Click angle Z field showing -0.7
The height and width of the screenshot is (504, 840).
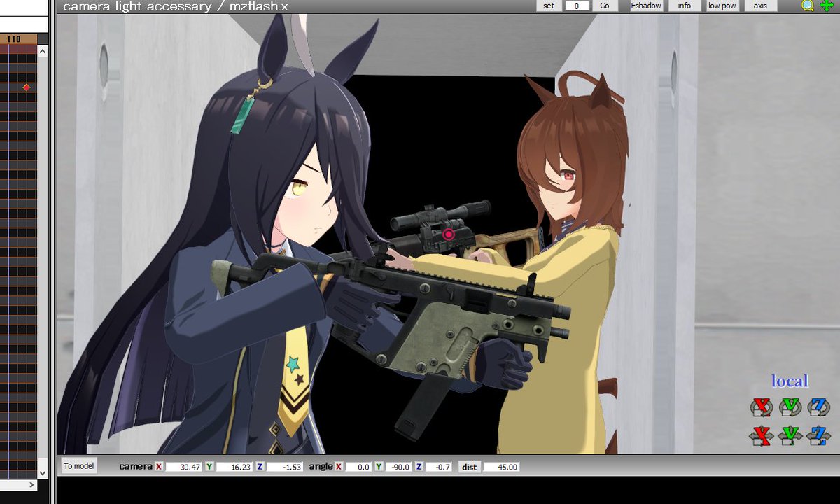pyautogui.click(x=439, y=467)
